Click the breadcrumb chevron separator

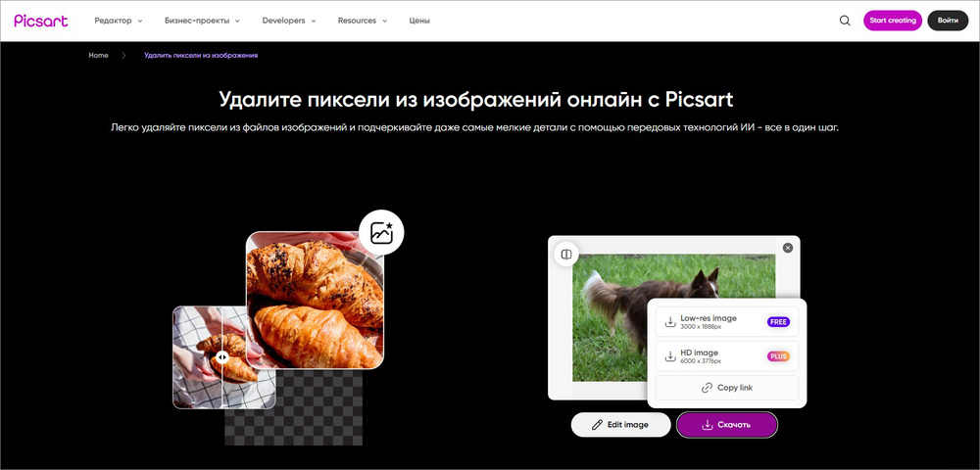[123, 56]
